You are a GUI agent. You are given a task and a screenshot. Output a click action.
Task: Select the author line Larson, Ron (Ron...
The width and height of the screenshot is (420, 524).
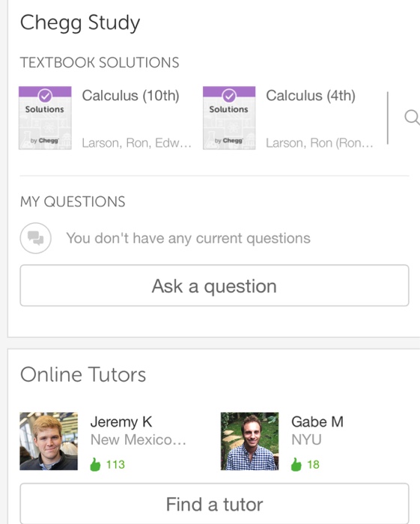(320, 143)
